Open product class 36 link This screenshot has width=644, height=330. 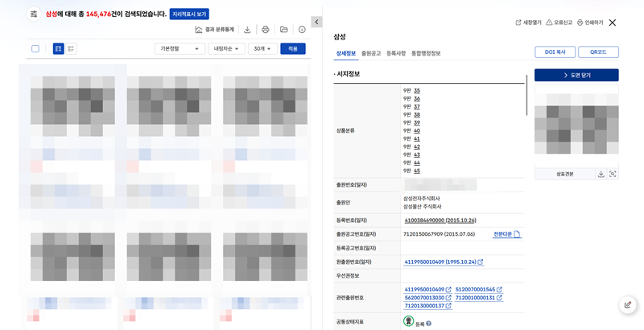(417, 99)
